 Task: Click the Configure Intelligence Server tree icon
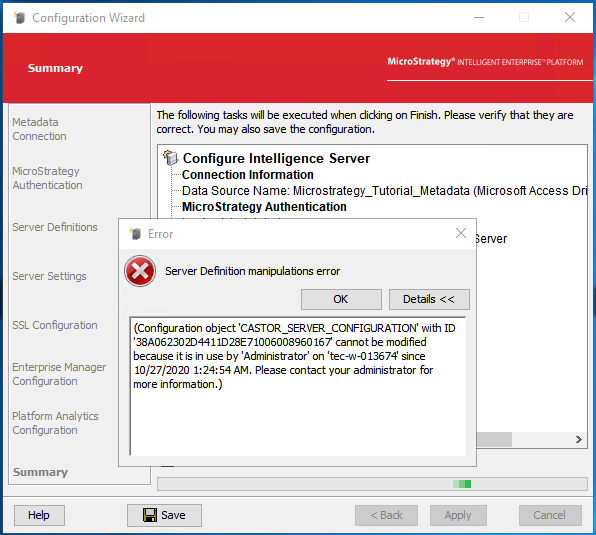tap(170, 158)
